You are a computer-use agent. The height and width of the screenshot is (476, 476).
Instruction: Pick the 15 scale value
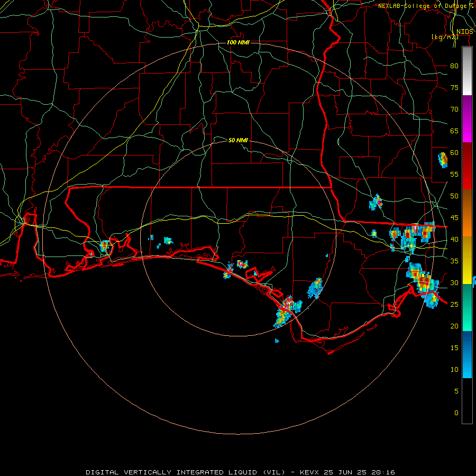click(454, 348)
